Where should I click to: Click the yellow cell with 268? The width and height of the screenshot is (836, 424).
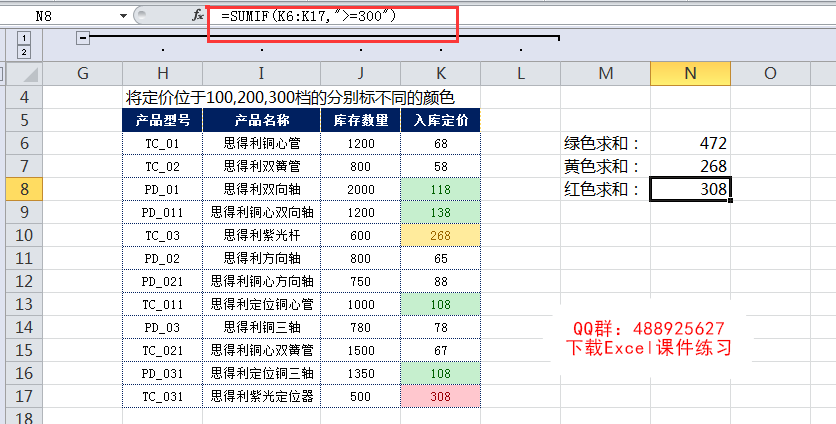(x=440, y=235)
